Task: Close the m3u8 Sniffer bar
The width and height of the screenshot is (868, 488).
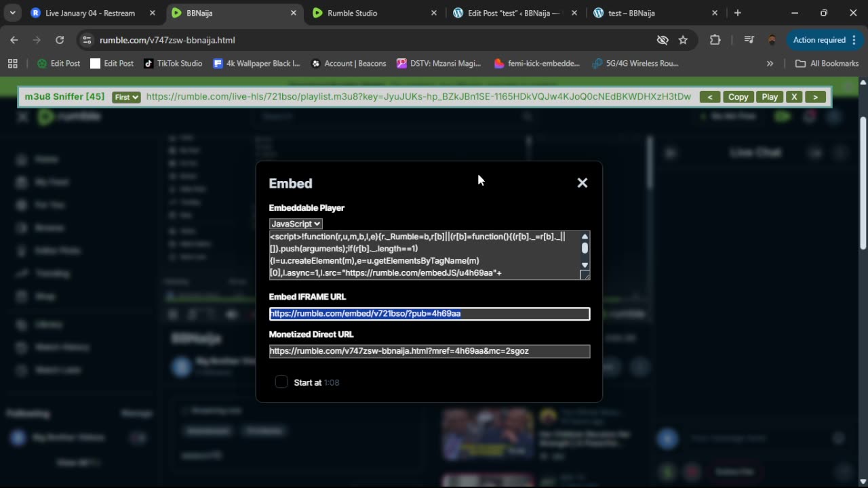Action: (794, 97)
